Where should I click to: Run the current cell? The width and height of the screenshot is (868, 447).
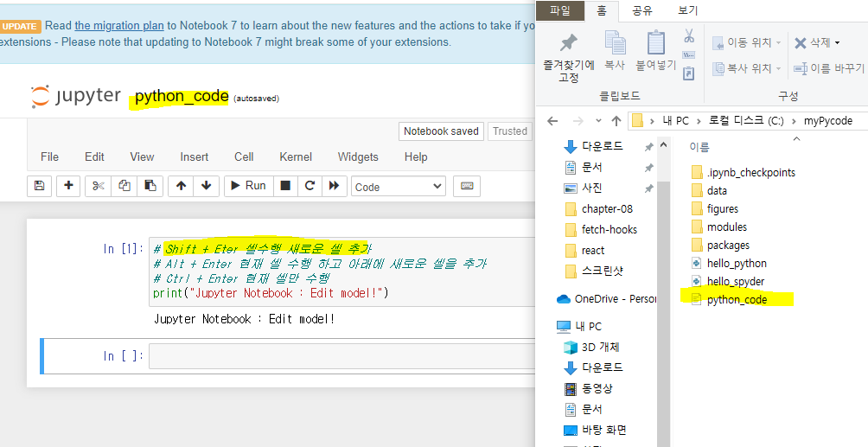(248, 186)
